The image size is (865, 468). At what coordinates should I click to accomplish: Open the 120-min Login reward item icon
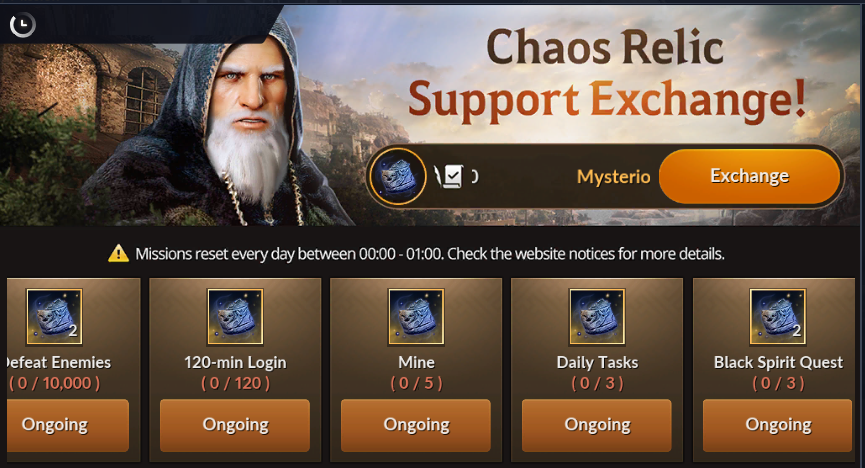click(235, 317)
